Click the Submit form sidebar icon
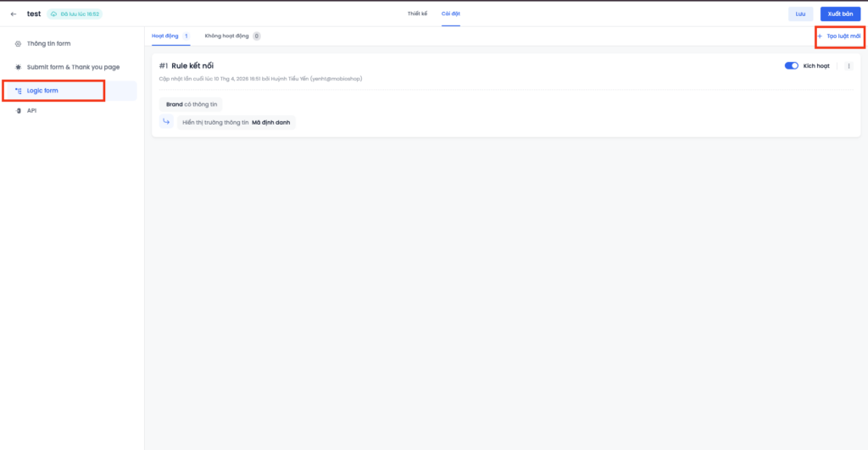Screen dimensions: 868x450 tap(19, 66)
